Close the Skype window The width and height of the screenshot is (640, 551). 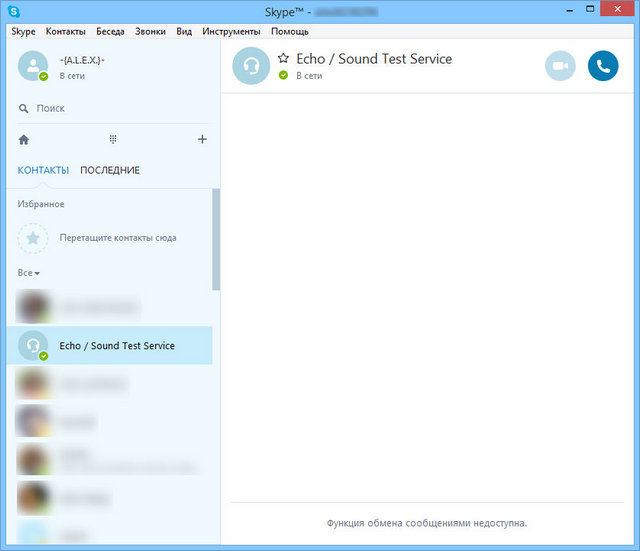point(618,9)
